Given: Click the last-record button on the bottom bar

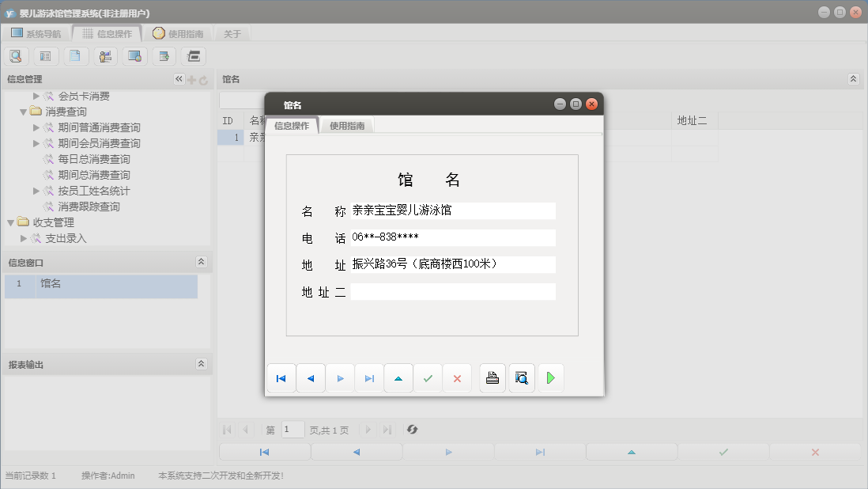Looking at the screenshot, I should [x=539, y=450].
